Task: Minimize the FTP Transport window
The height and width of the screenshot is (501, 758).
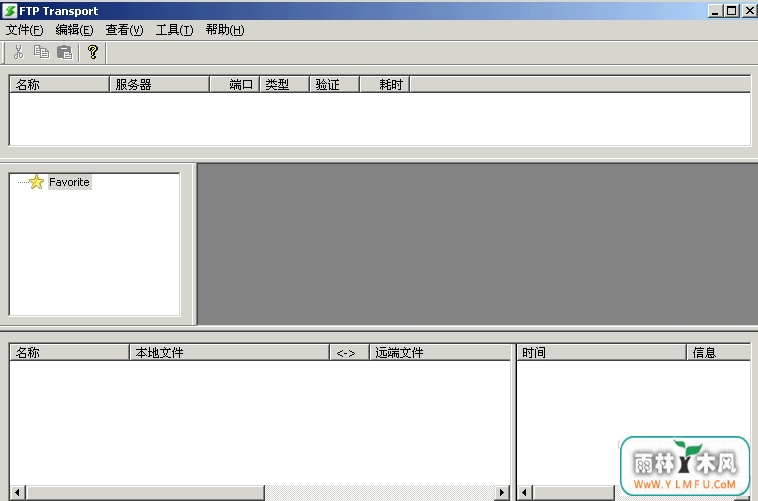Action: click(715, 10)
